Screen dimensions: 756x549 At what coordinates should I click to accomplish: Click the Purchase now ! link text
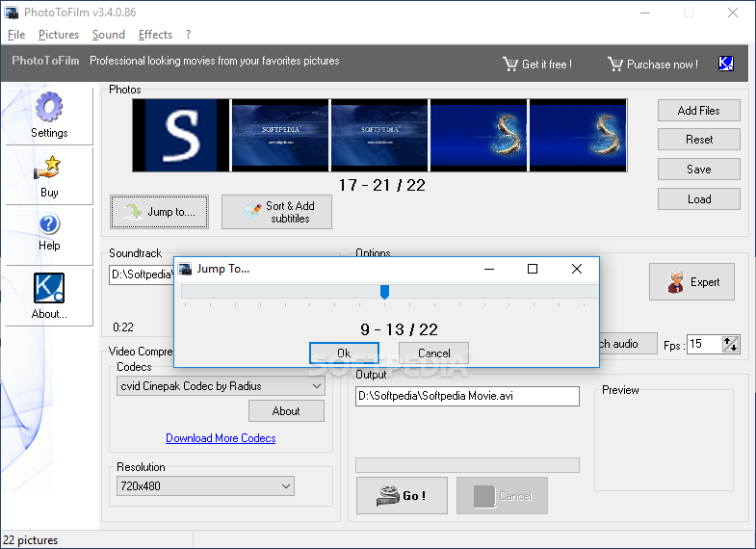click(663, 65)
